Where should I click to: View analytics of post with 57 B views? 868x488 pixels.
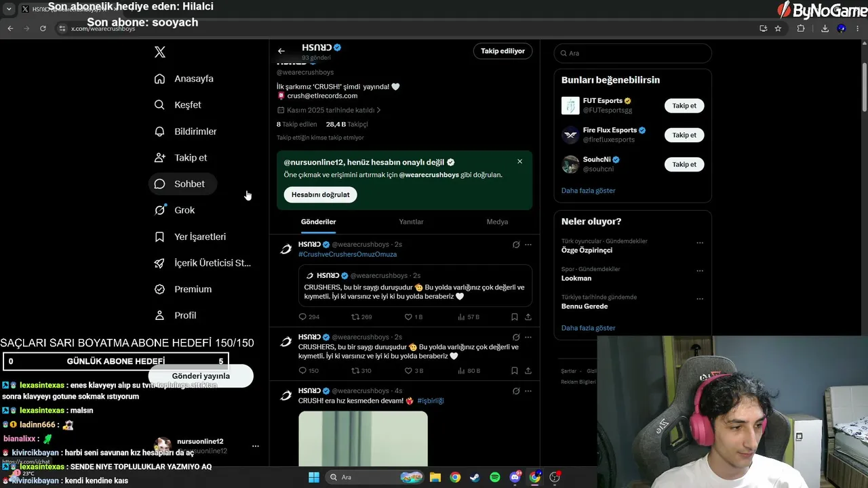click(x=469, y=317)
